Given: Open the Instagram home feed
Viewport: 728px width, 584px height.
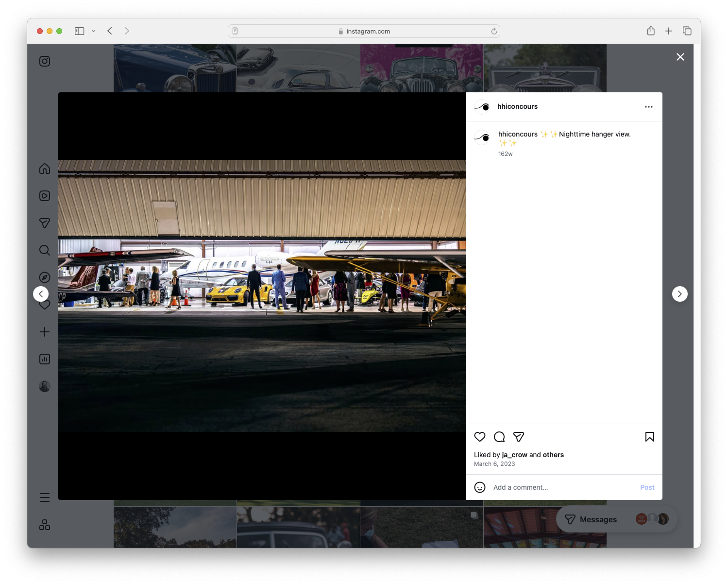Looking at the screenshot, I should pyautogui.click(x=44, y=169).
